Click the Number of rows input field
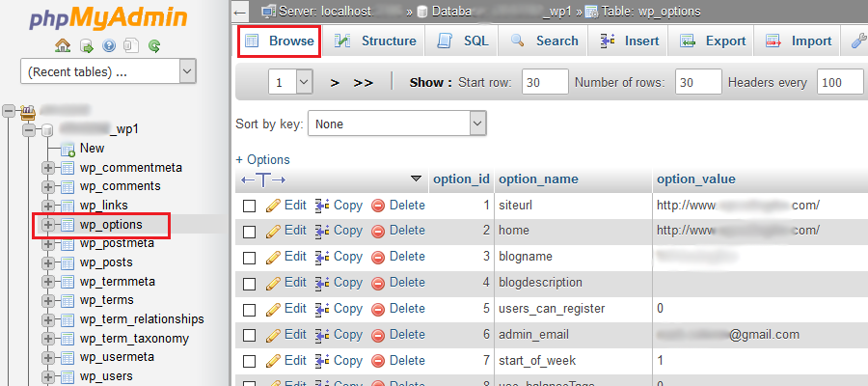Viewport: 868px width, 386px height. point(698,83)
